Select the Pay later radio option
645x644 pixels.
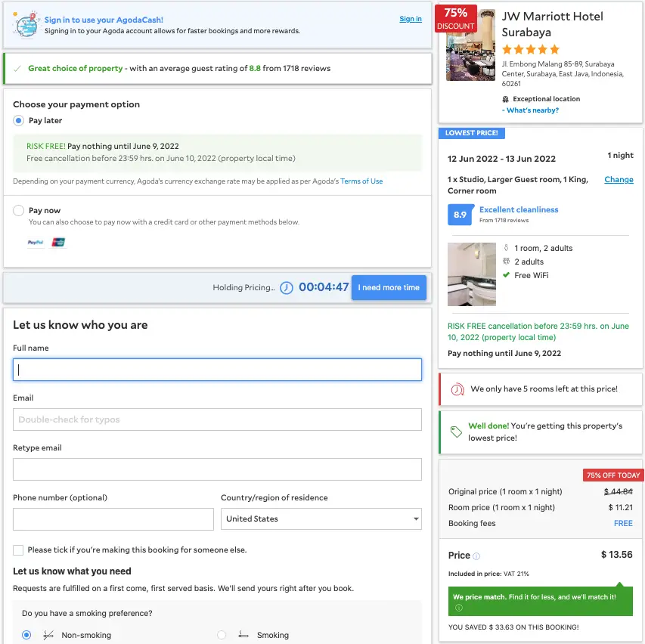(x=19, y=121)
